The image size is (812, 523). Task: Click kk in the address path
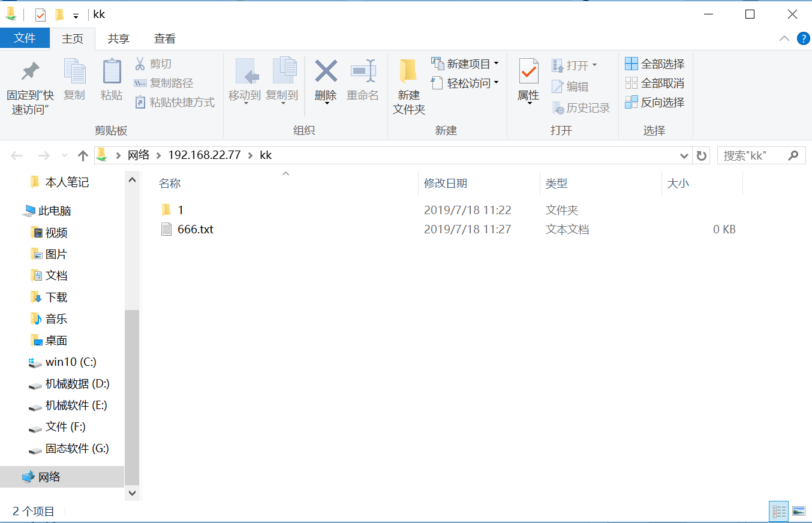[x=266, y=155]
